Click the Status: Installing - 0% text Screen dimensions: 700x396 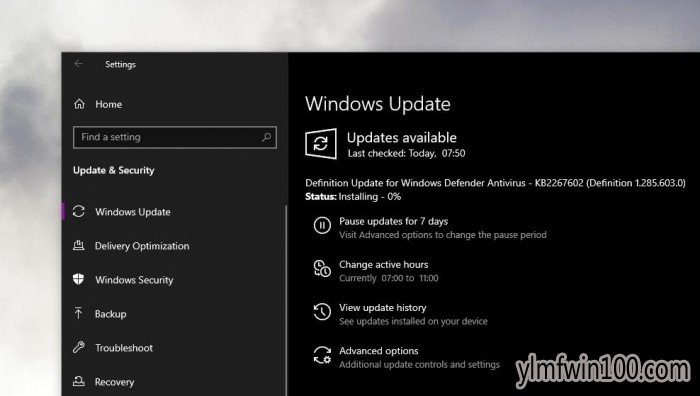pyautogui.click(x=353, y=196)
